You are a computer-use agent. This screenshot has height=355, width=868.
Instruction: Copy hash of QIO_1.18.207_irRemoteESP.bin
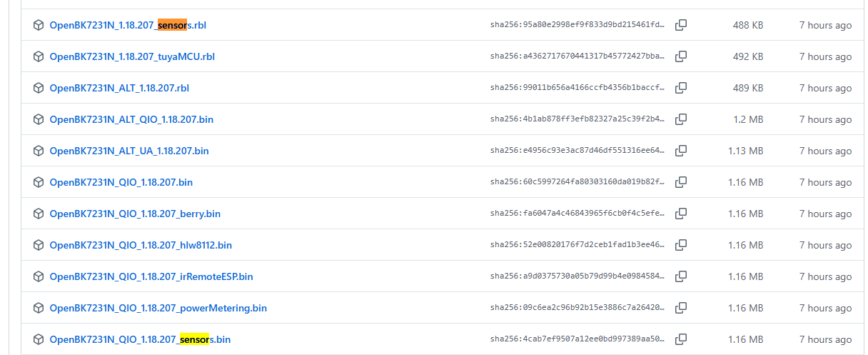[x=681, y=276]
